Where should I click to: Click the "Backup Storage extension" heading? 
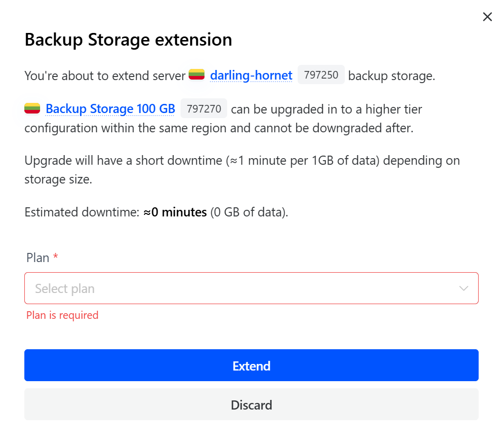tap(128, 40)
